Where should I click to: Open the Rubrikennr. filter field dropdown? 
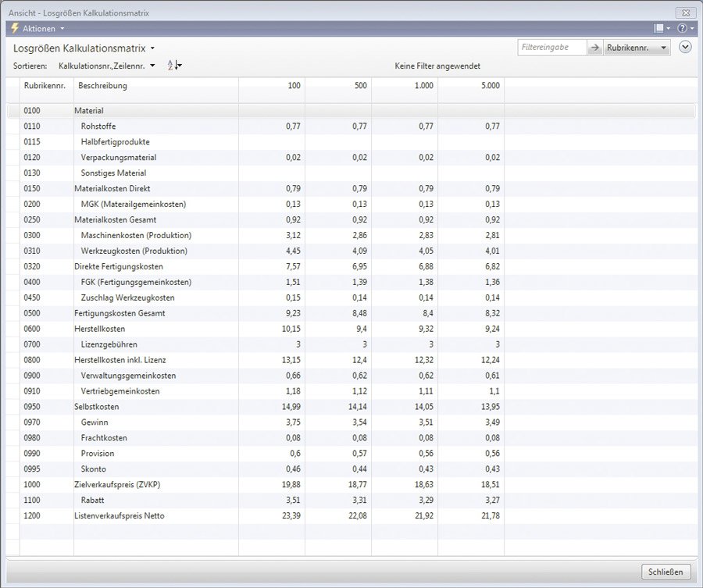637,48
